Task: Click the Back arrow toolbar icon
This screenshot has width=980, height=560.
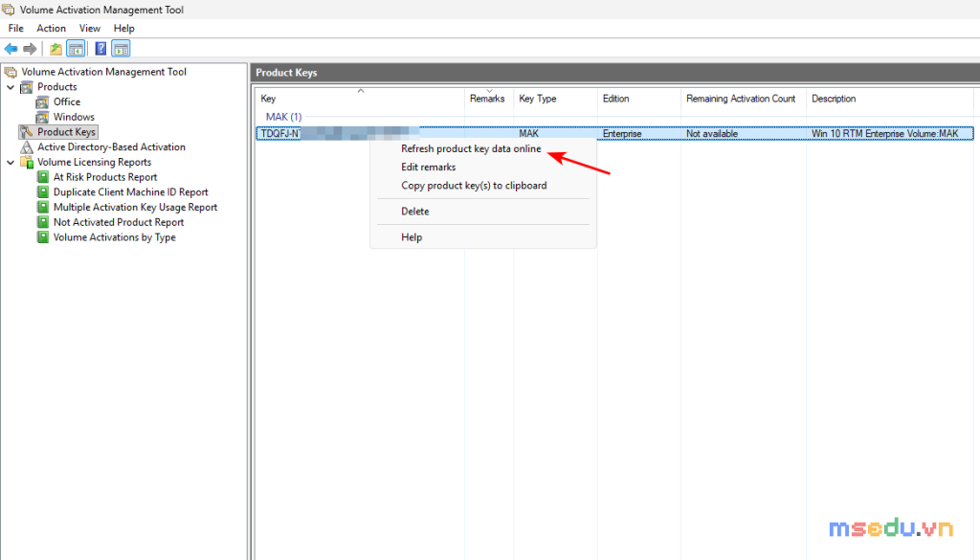Action: pyautogui.click(x=11, y=49)
